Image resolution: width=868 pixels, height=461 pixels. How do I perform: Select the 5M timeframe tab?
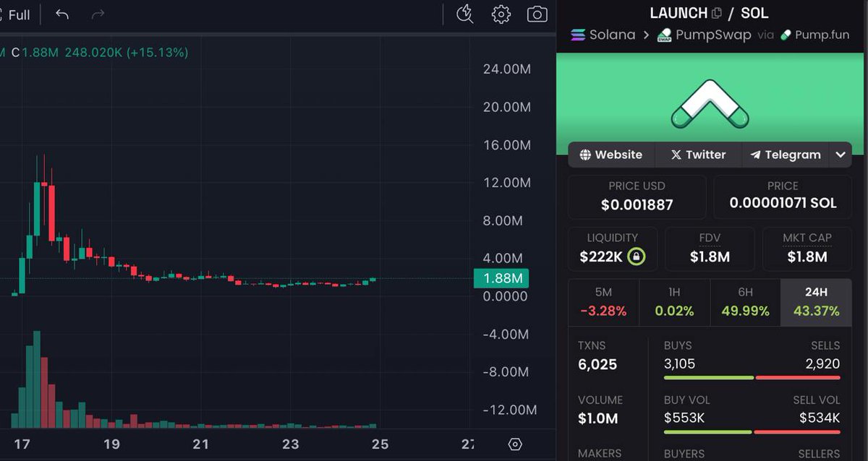click(603, 302)
